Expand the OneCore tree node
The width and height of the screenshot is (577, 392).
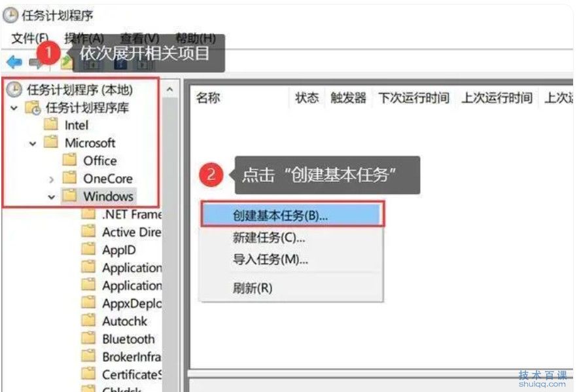click(x=52, y=179)
